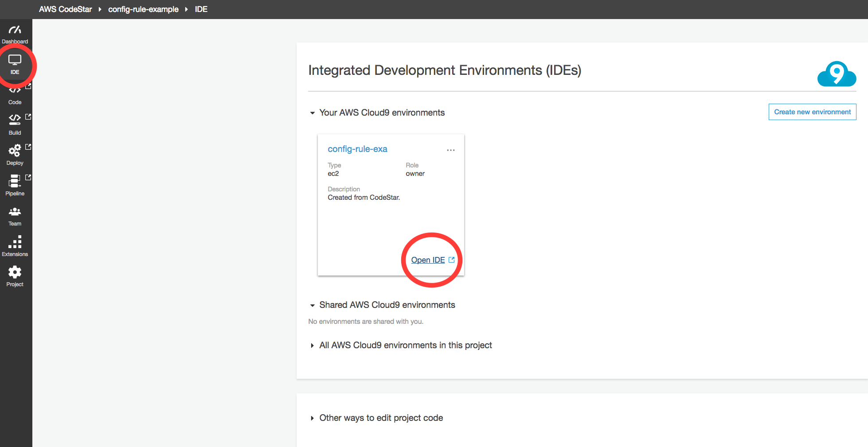Collapse Shared AWS Cloud9 environments section
This screenshot has width=868, height=447.
click(313, 305)
